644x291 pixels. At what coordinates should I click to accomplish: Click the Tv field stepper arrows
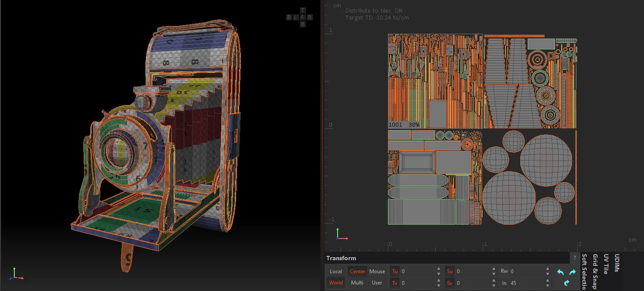pos(440,283)
